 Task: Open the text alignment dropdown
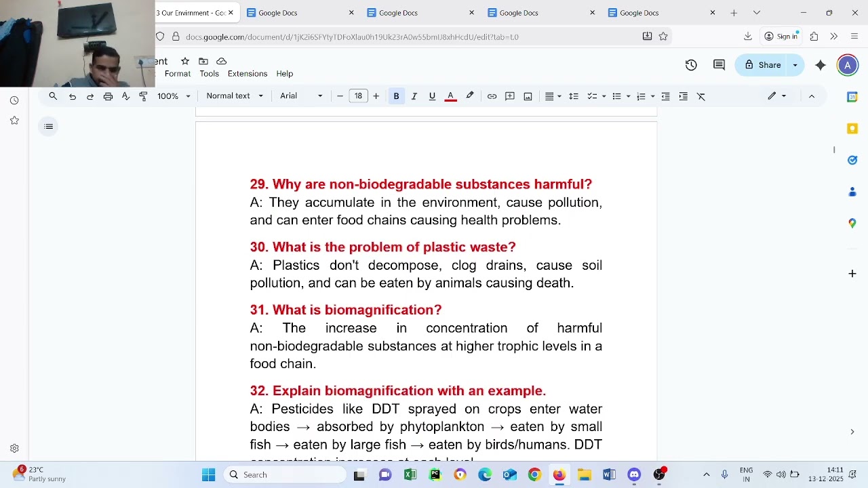pyautogui.click(x=553, y=96)
